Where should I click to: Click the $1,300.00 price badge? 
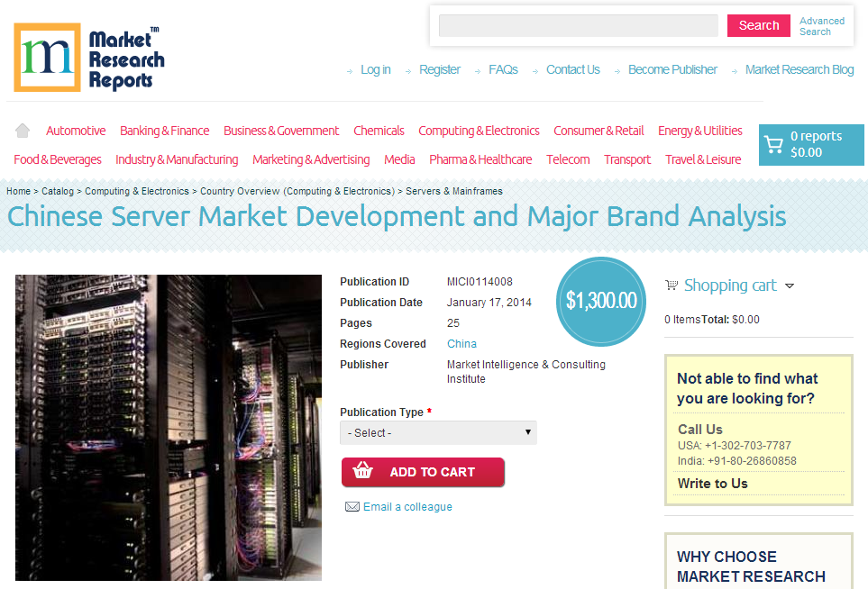[x=601, y=302]
